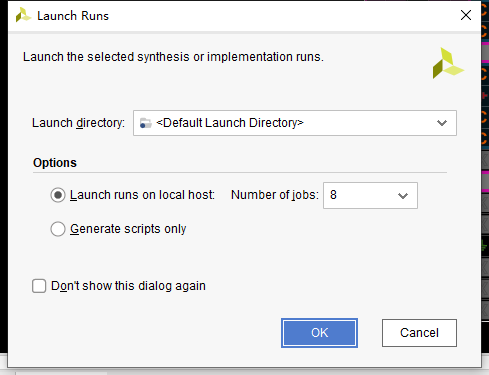Click the Number of jobs label
Viewport: 489px width, 375px height.
pyautogui.click(x=275, y=195)
